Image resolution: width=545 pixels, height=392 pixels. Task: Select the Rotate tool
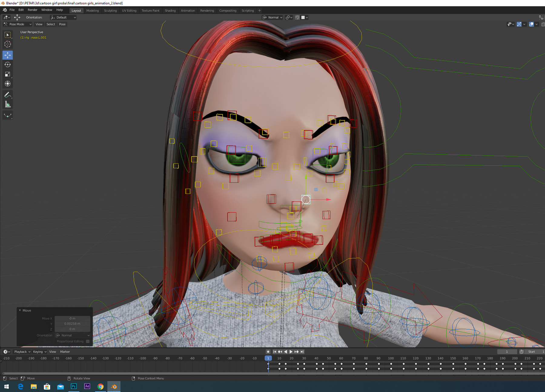click(8, 64)
